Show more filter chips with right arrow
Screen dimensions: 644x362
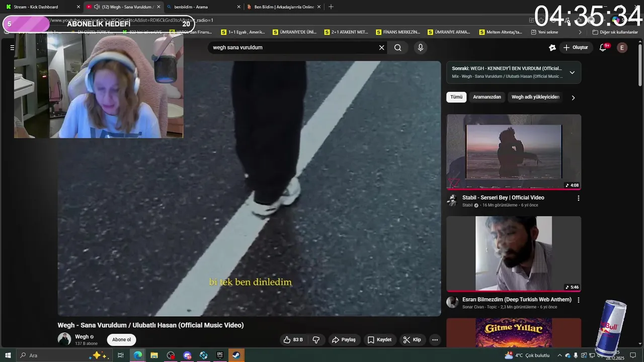573,98
